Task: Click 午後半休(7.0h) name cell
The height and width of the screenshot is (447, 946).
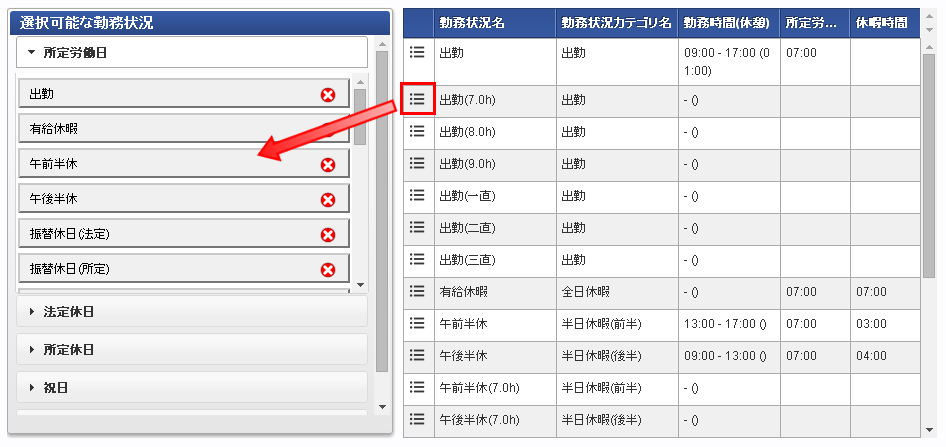Action: 495,421
